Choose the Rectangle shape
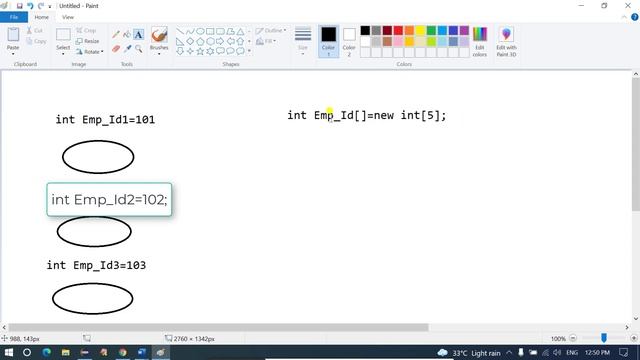This screenshot has height=360, width=640. [210, 31]
